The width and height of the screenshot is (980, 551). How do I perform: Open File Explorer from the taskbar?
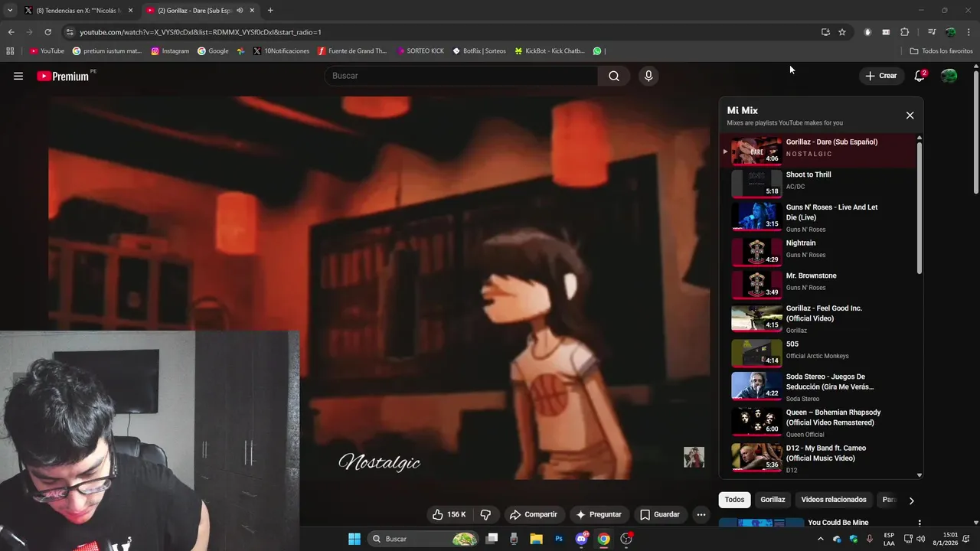536,539
